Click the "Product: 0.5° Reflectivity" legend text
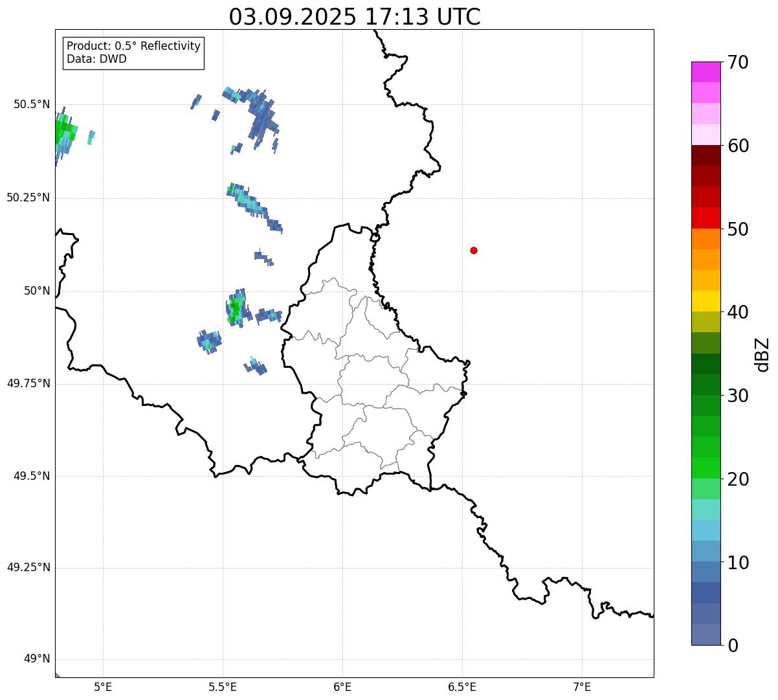 [134, 46]
